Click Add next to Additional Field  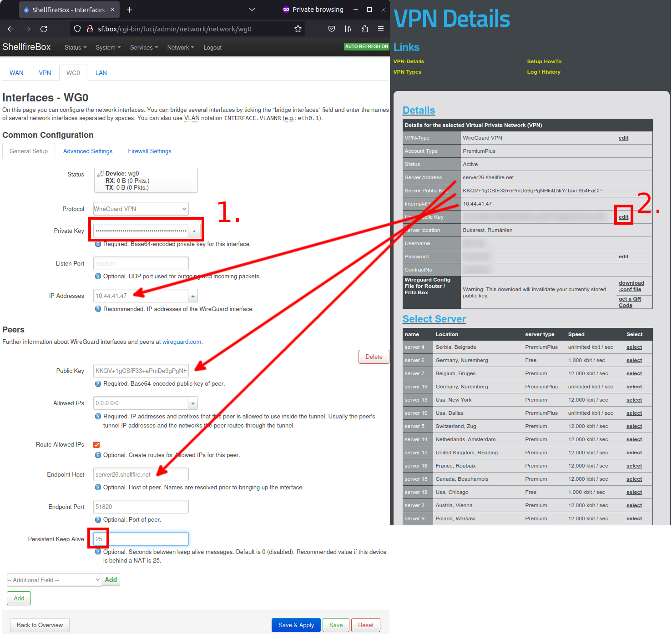click(111, 580)
